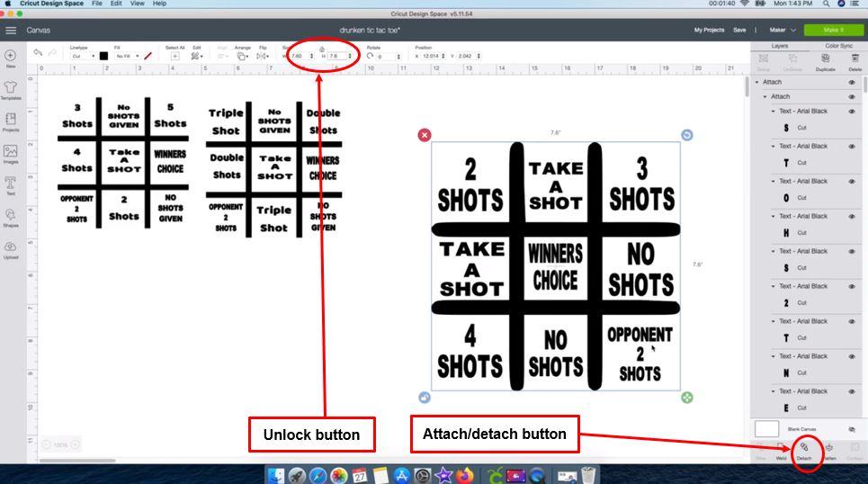868x484 pixels.
Task: Click the Weld tool
Action: click(x=781, y=452)
